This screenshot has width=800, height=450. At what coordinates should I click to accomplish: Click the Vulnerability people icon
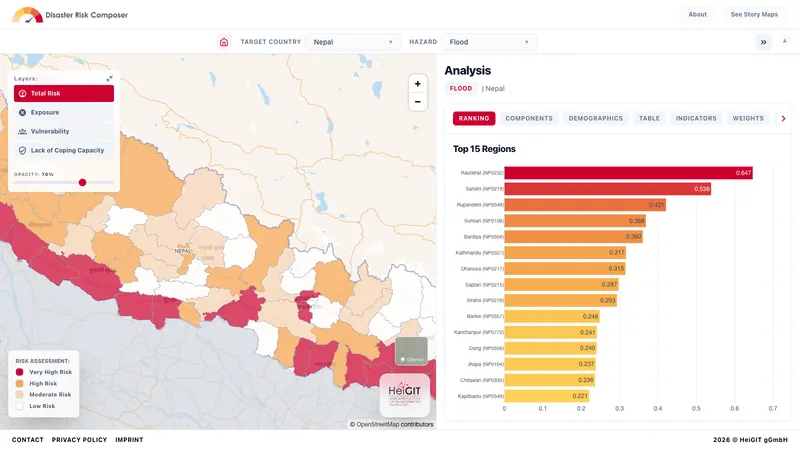click(x=22, y=131)
